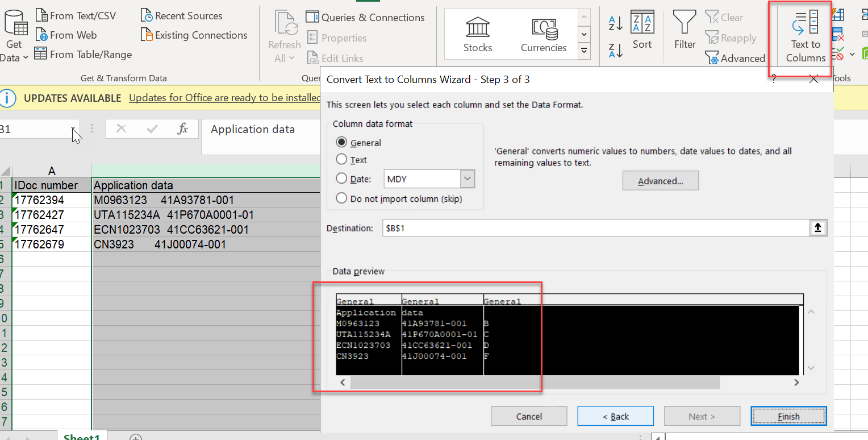Click Text to Columns
This screenshot has height=440, width=868.
point(806,36)
